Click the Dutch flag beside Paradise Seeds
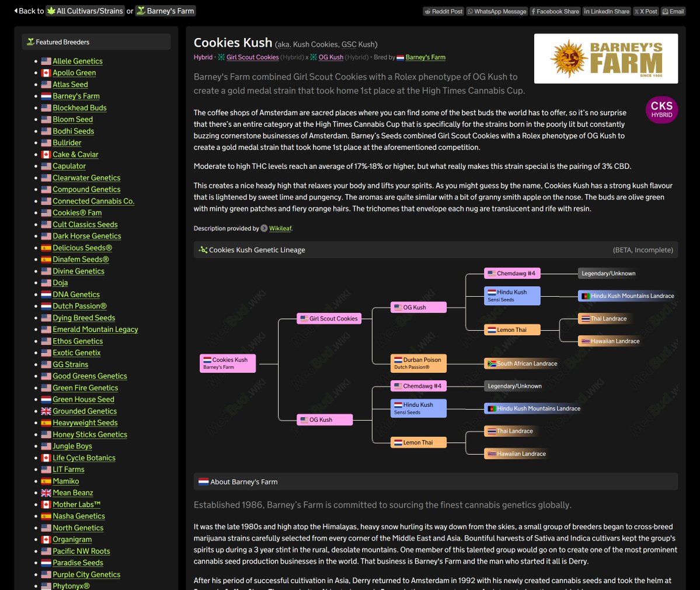The image size is (700, 590). click(x=46, y=563)
